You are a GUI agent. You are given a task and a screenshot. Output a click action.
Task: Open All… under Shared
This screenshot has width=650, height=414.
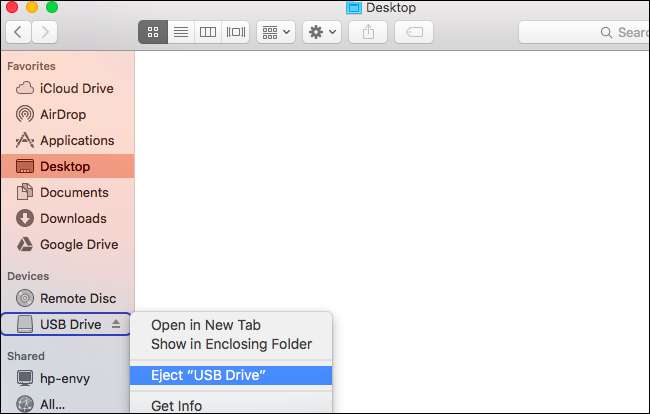65,404
